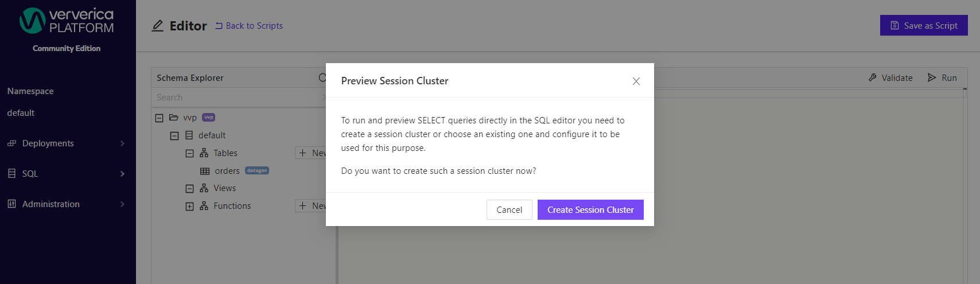Click the Administration icon in sidebar

11,204
